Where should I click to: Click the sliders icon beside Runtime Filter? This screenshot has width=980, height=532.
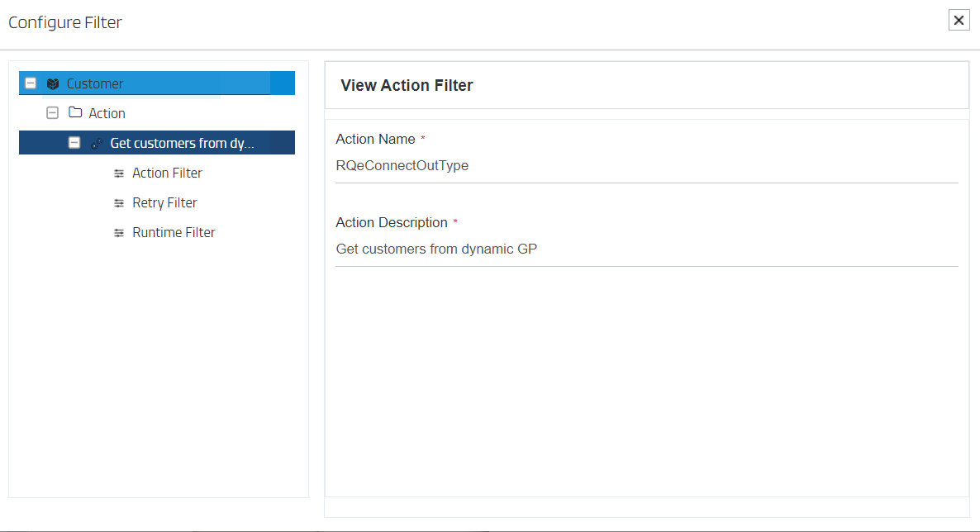(119, 232)
